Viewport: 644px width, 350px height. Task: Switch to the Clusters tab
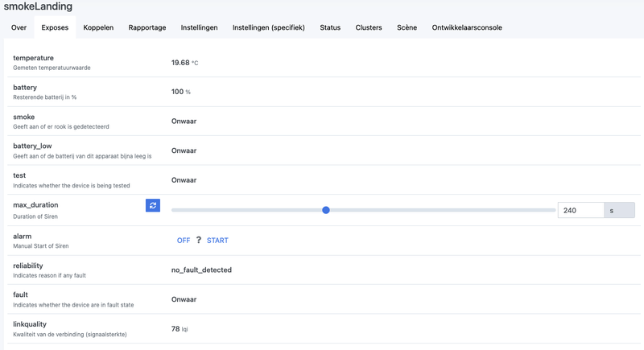pyautogui.click(x=369, y=27)
